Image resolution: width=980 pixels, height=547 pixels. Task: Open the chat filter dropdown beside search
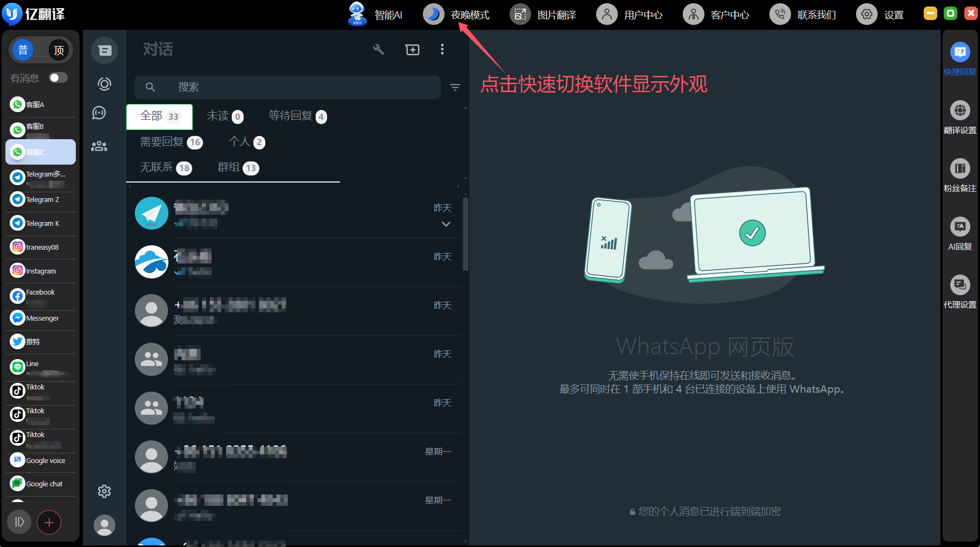455,87
